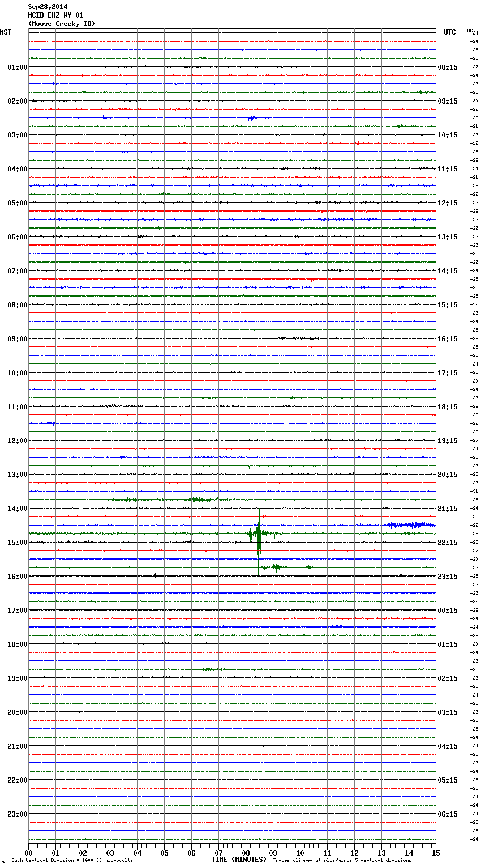This screenshot has height=868, width=481.
Task: Click the 16:15 UTC time label
Action: click(448, 339)
